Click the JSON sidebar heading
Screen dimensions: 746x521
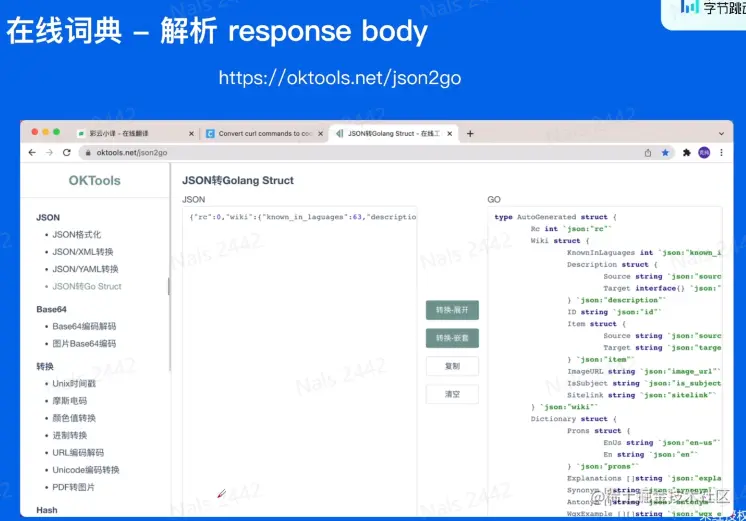(48, 217)
